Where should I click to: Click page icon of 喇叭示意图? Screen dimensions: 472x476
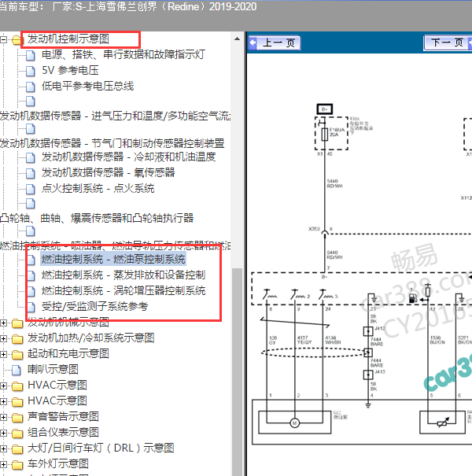(16, 370)
